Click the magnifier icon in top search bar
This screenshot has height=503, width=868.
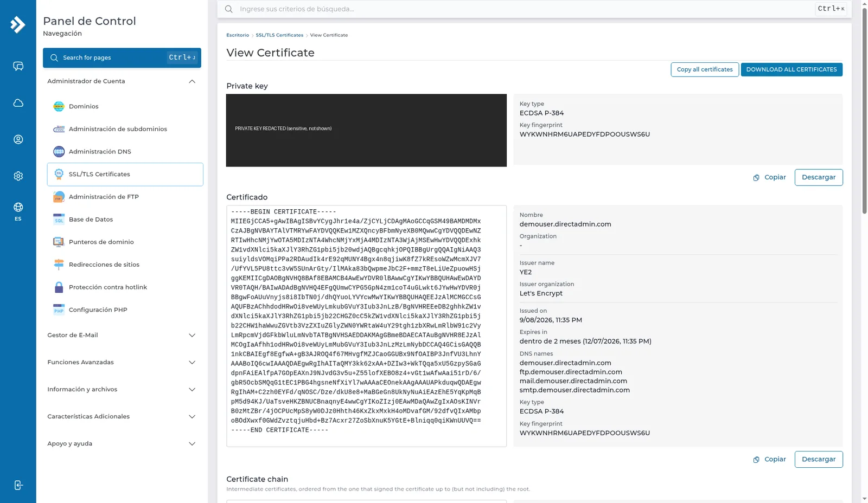(229, 9)
